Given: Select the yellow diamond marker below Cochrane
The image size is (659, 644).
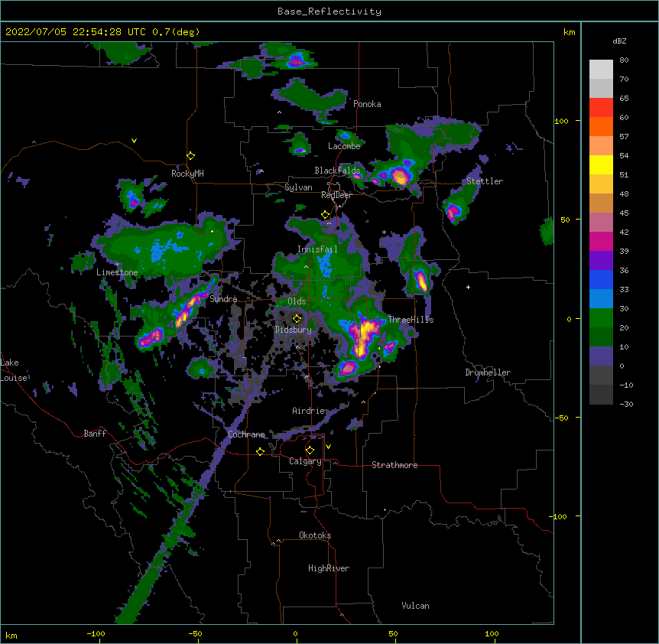Looking at the screenshot, I should click(x=260, y=451).
